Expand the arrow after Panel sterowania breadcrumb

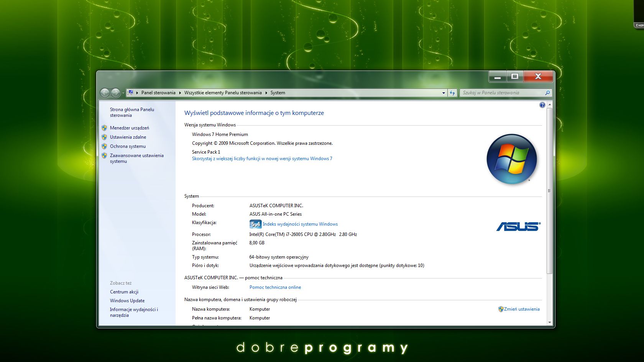[x=180, y=93]
